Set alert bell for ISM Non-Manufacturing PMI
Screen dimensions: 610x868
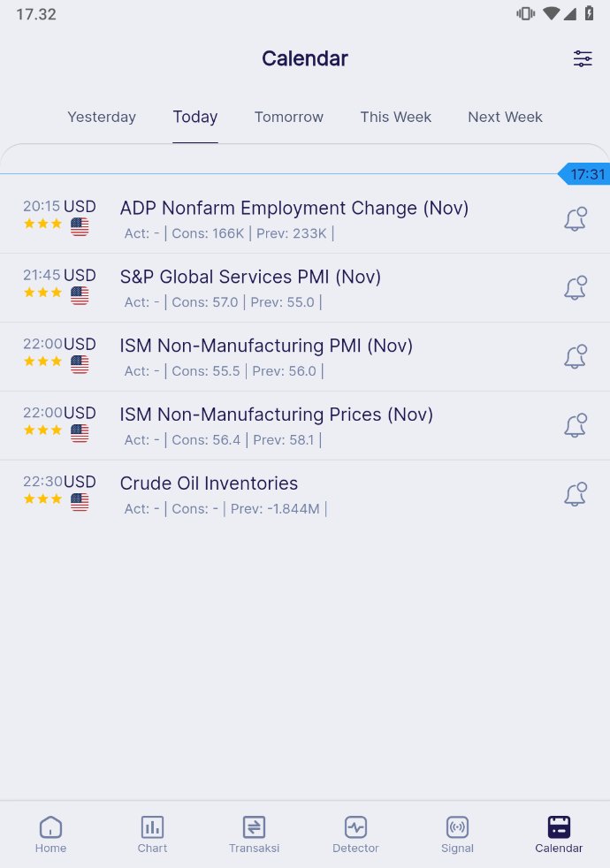pyautogui.click(x=576, y=356)
